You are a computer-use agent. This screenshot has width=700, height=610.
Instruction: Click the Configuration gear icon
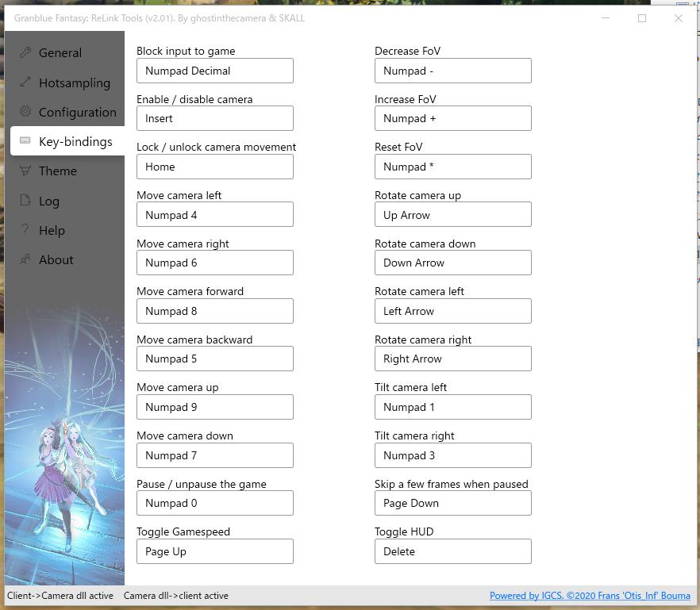(25, 112)
